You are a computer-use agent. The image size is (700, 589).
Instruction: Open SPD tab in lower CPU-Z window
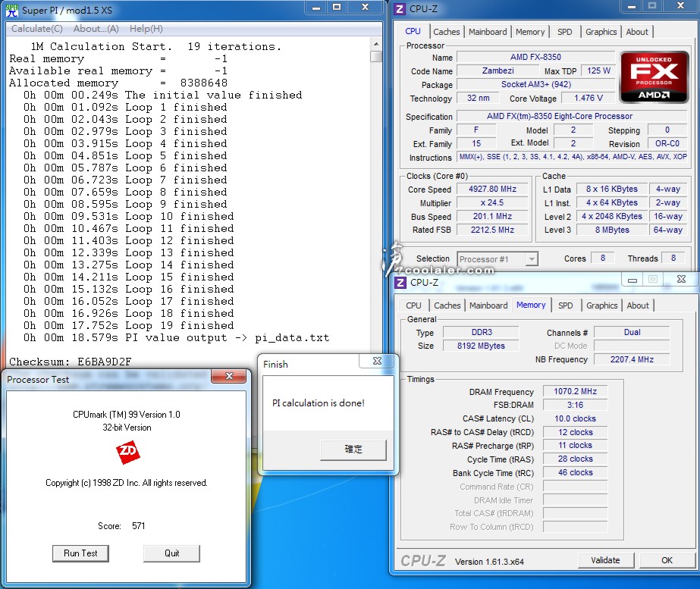click(x=565, y=305)
